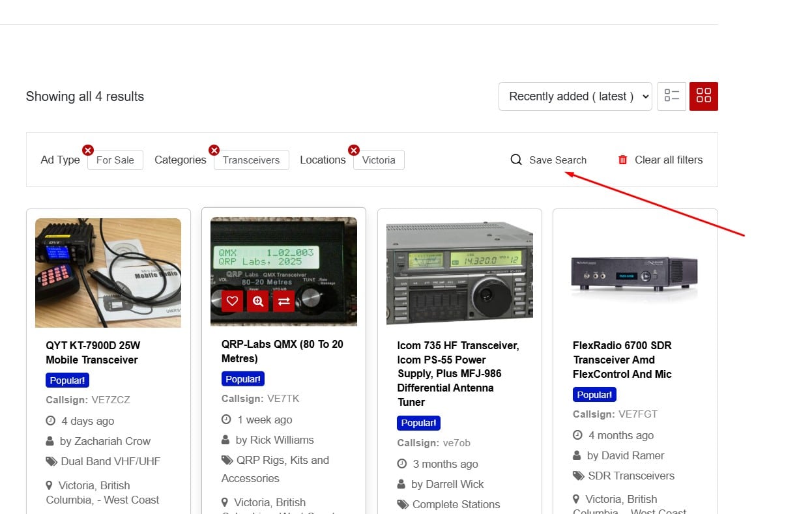Click the user icon beside Zachariah Crow
The image size is (812, 514).
50,441
